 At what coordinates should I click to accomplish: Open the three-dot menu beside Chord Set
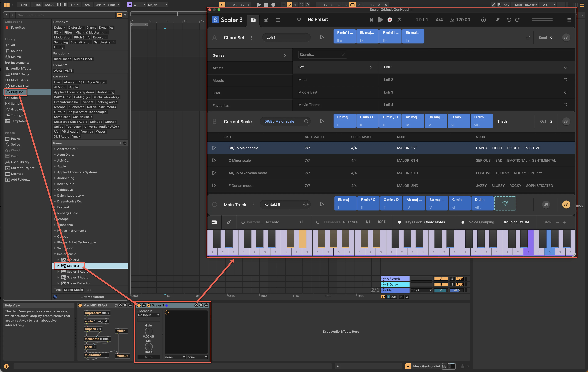coord(251,38)
